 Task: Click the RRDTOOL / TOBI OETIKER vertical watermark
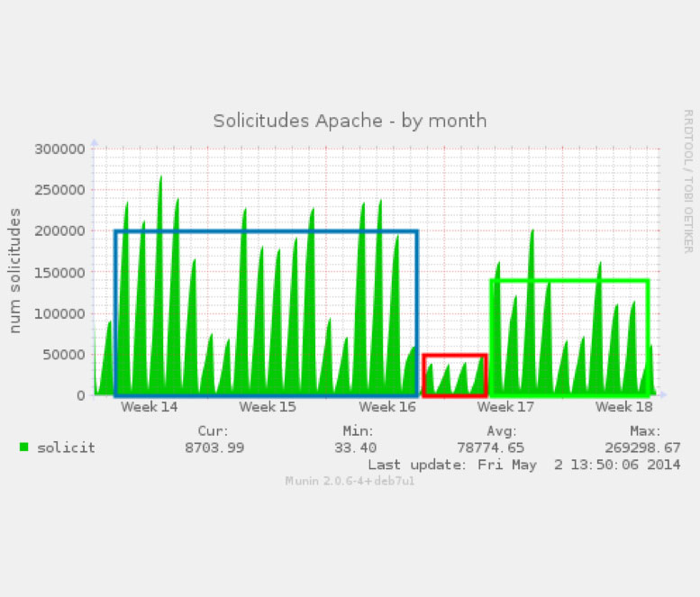687,181
